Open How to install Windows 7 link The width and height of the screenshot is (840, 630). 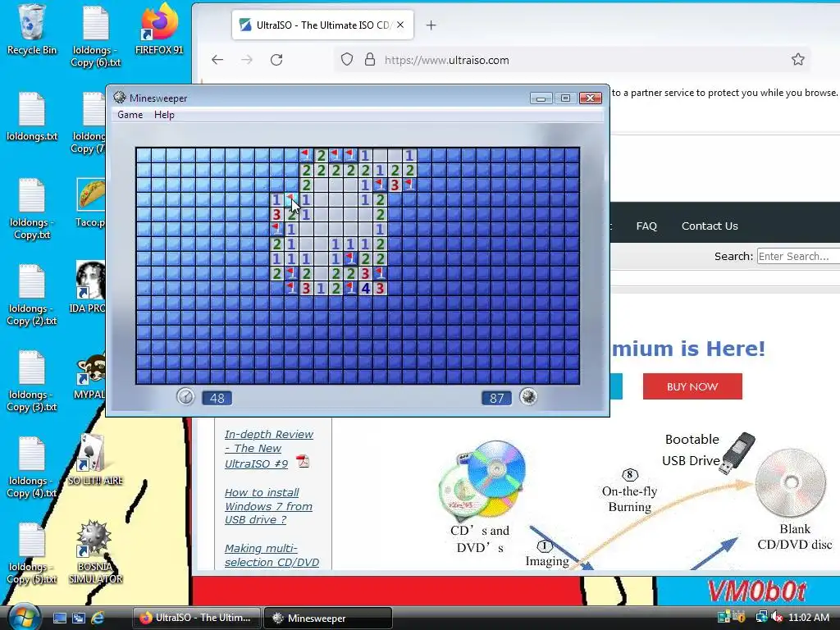point(268,506)
